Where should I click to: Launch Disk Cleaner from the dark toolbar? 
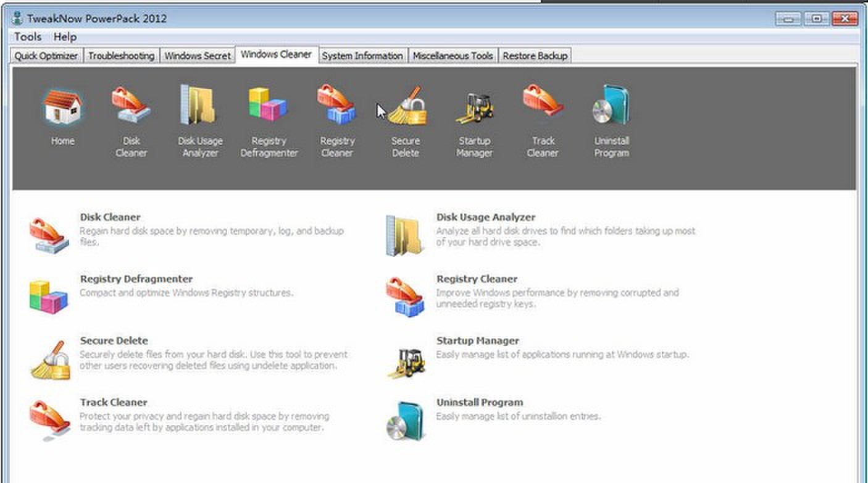(x=131, y=122)
